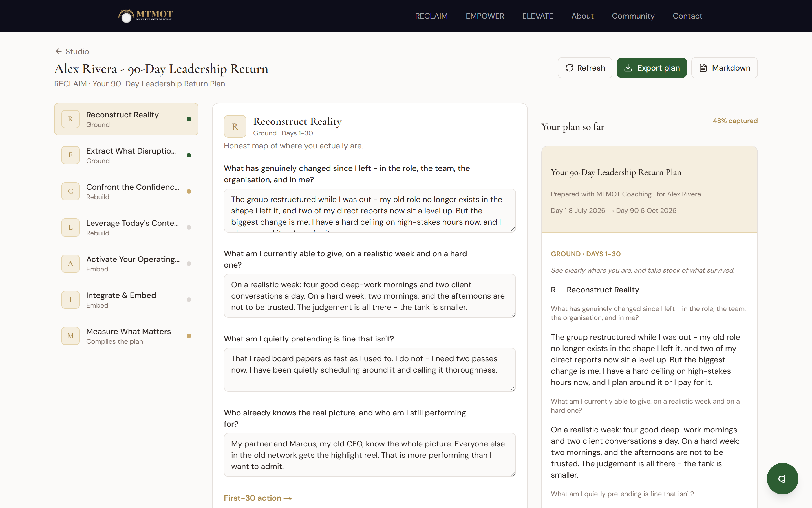Open the ELEVATE nav menu

click(x=538, y=16)
